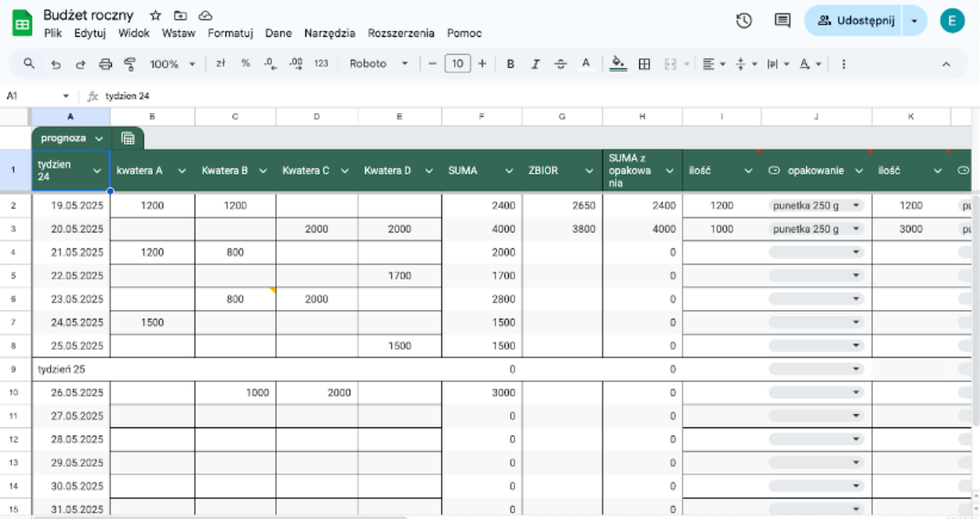This screenshot has width=980, height=519.
Task: Click the print icon in toolbar
Action: coord(105,64)
